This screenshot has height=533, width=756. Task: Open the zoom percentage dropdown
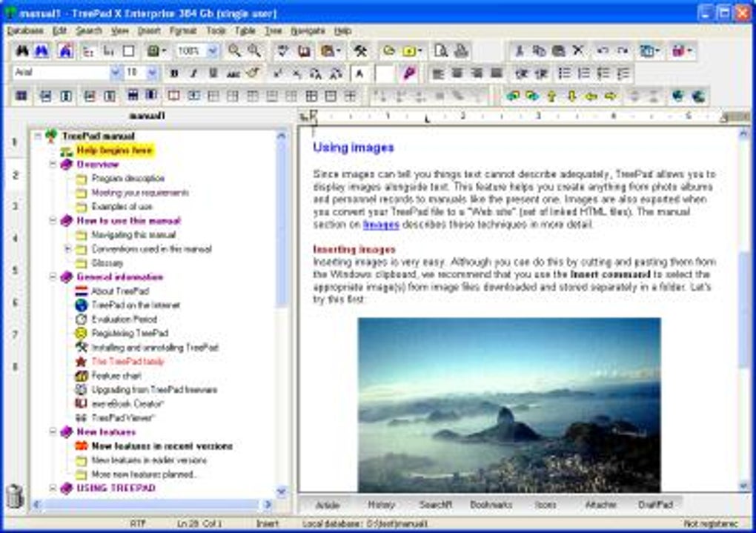pos(213,50)
